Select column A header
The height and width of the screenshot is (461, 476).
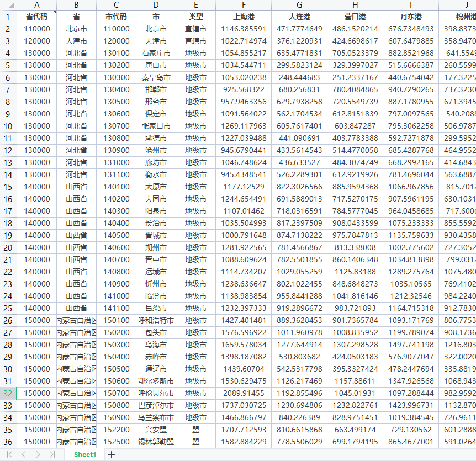[36, 5]
